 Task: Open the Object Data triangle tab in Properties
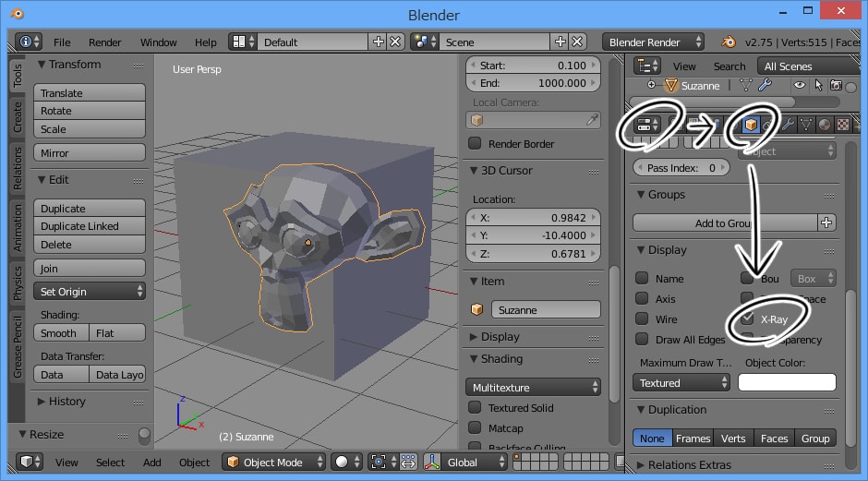[x=806, y=125]
